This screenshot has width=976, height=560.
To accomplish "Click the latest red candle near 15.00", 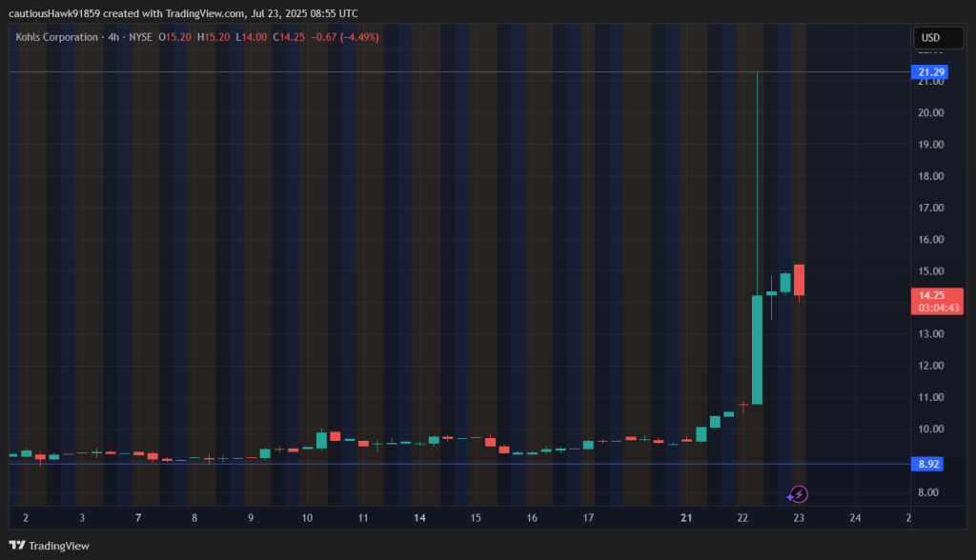I will point(799,280).
